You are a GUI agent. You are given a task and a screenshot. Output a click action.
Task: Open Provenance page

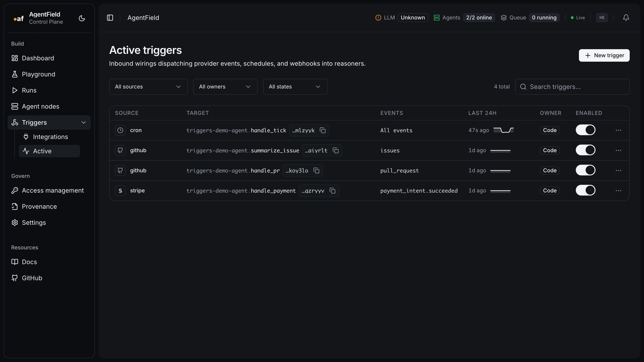[x=49, y=207]
